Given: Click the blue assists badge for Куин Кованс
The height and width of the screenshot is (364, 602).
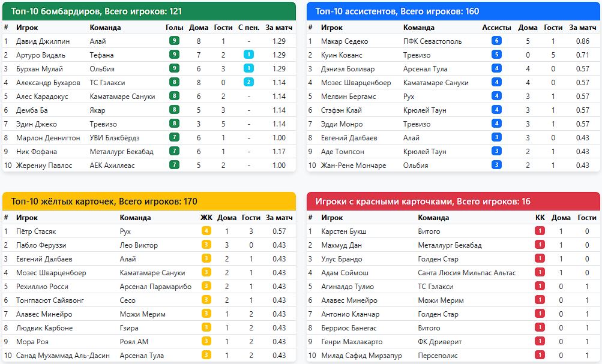Looking at the screenshot, I should (x=496, y=55).
